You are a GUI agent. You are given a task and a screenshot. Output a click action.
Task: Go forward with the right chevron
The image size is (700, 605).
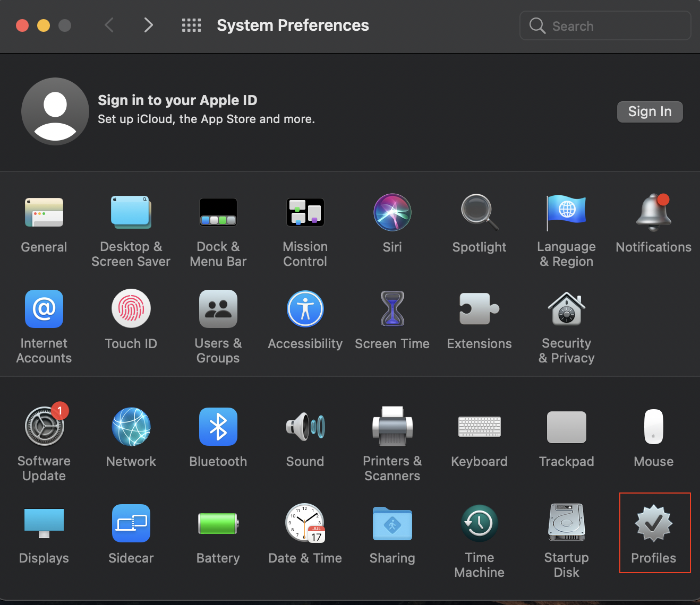point(149,25)
